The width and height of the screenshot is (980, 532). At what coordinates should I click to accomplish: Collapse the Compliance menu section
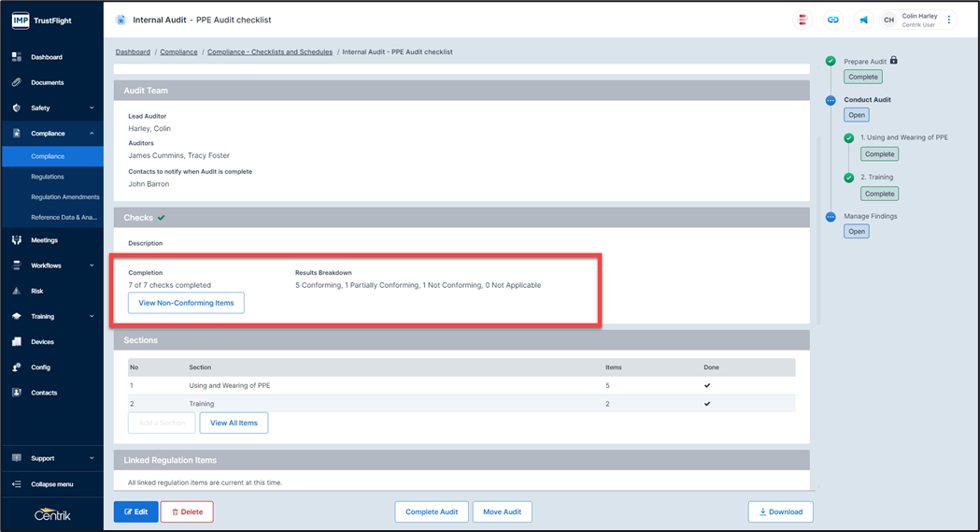click(x=92, y=134)
